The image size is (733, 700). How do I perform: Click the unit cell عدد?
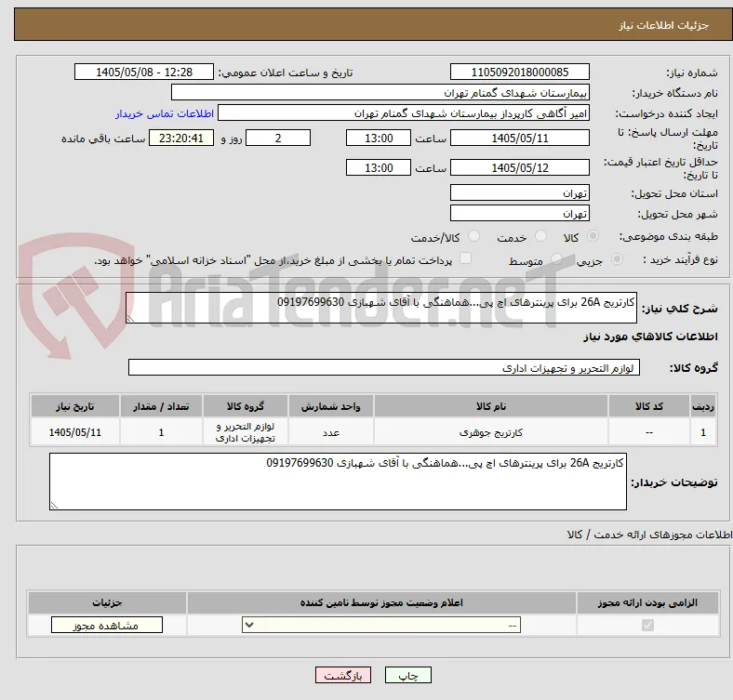tap(331, 432)
